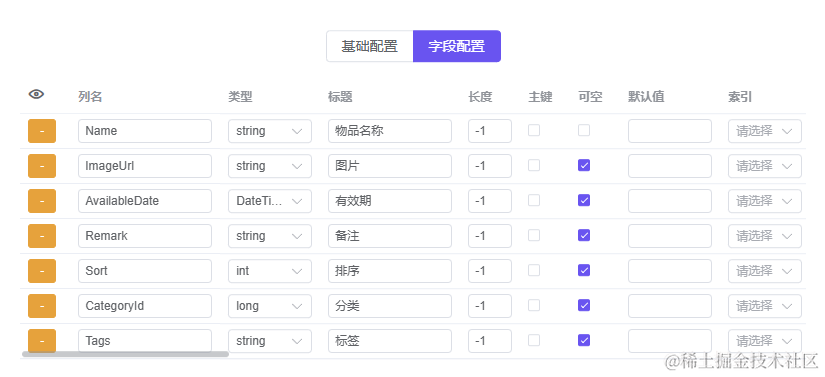Screen dimensions: 825x377
Task: Click the horizontal scrollbar under the table
Action: click(x=125, y=354)
